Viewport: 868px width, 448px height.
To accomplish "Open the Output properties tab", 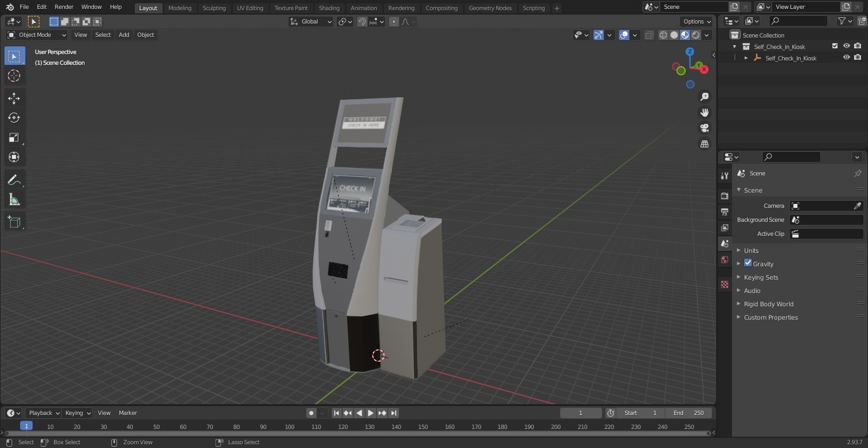I will point(724,212).
